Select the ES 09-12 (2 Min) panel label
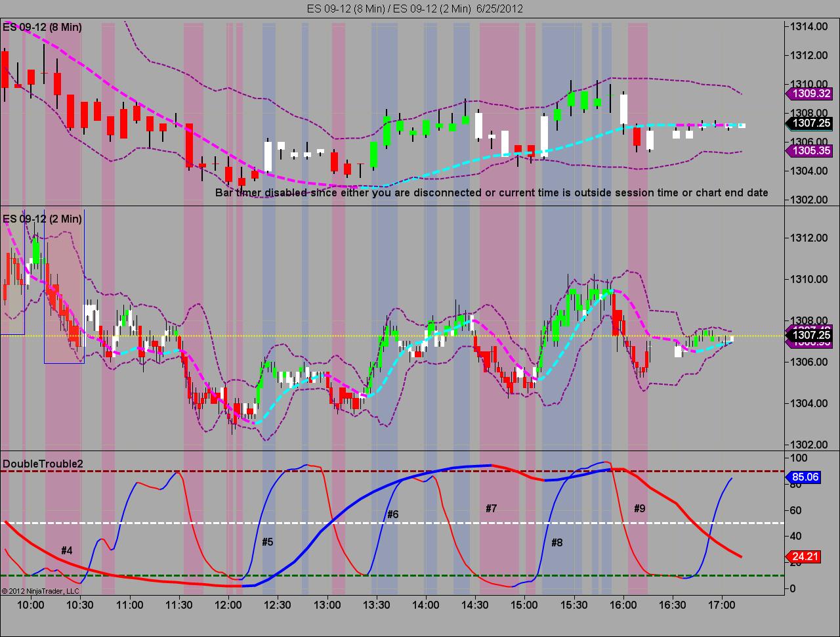The height and width of the screenshot is (637, 840). (43, 219)
